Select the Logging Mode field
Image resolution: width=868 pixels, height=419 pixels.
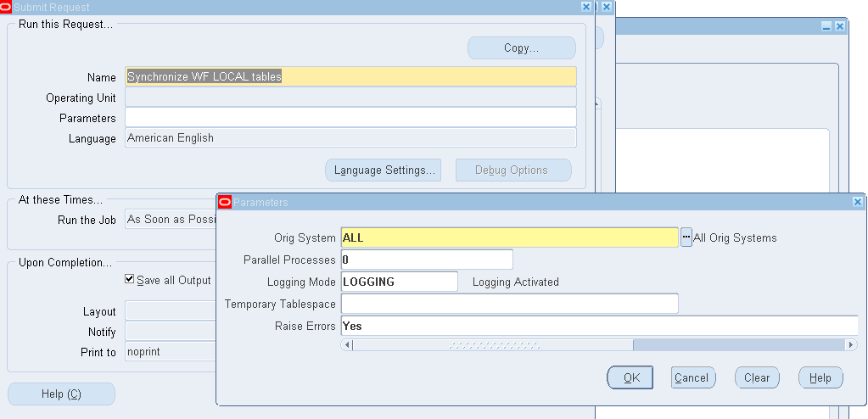pos(399,282)
